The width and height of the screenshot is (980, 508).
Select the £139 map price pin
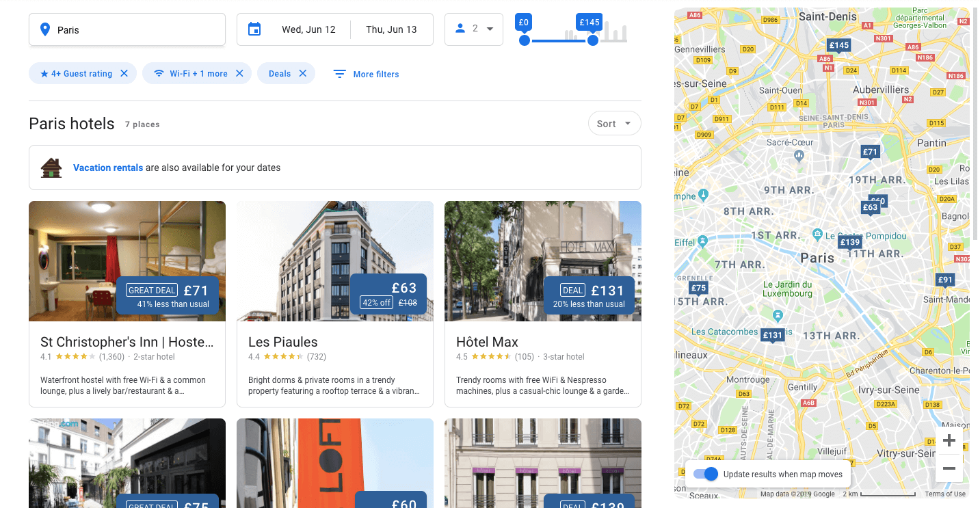click(x=850, y=242)
